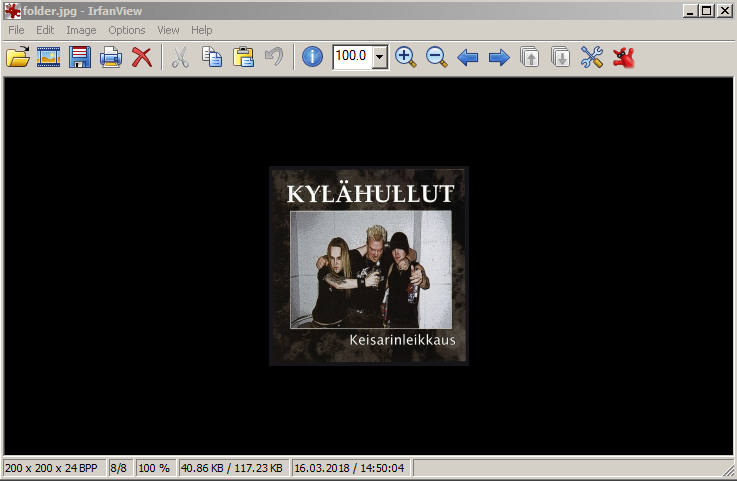Open the Options menu
Screen dimensions: 737x481
click(x=127, y=30)
